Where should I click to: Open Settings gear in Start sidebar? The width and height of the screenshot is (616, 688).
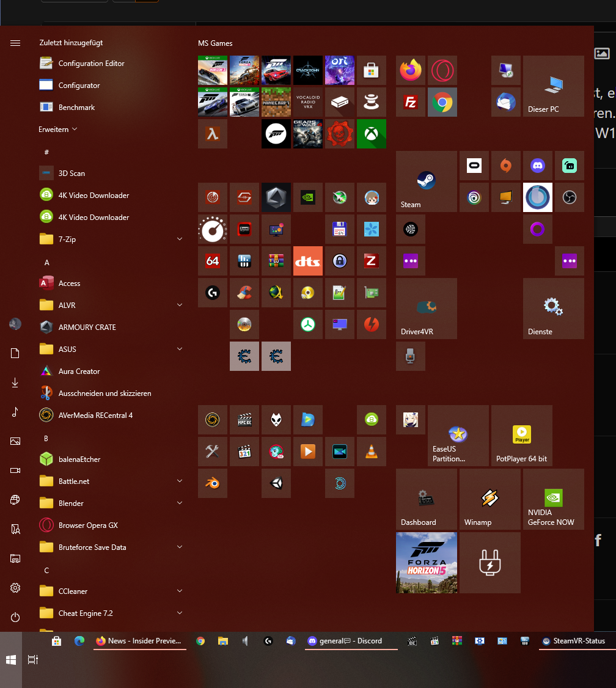15,588
